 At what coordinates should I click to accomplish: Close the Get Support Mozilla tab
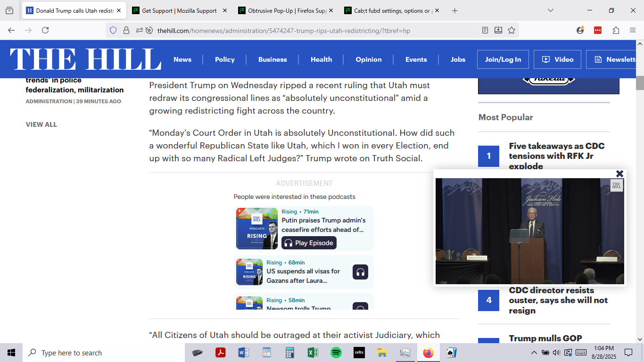224,10
